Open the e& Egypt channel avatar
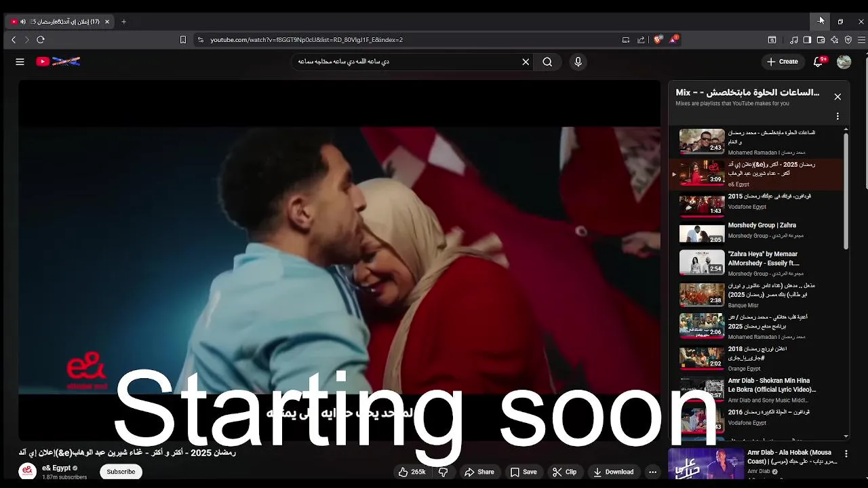The width and height of the screenshot is (868, 488). tap(27, 472)
